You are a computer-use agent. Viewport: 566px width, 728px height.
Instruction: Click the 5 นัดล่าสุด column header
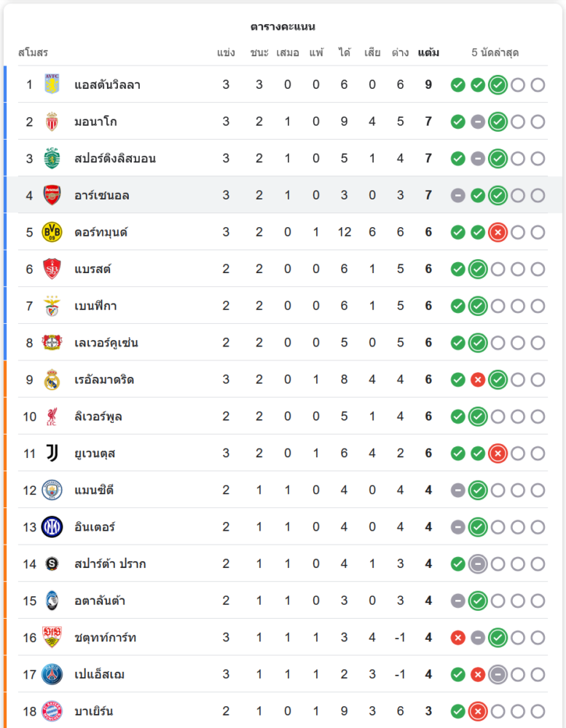pyautogui.click(x=495, y=53)
